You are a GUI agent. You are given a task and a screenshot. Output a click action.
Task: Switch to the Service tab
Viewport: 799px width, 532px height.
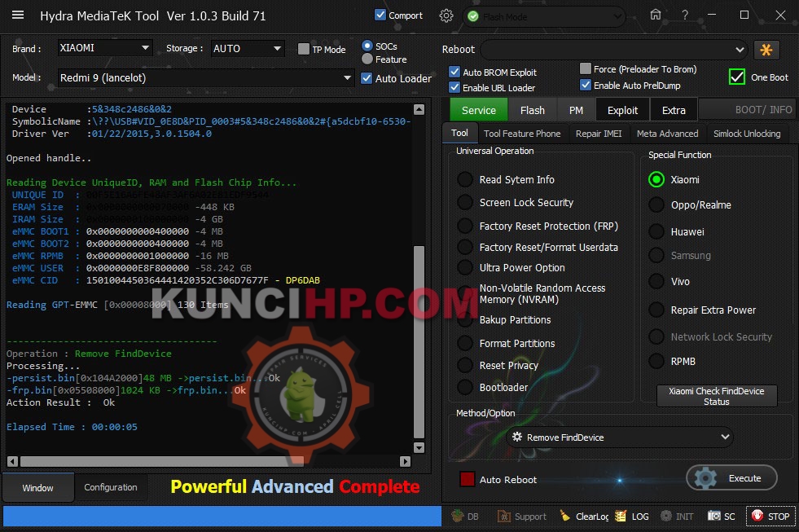(x=478, y=110)
